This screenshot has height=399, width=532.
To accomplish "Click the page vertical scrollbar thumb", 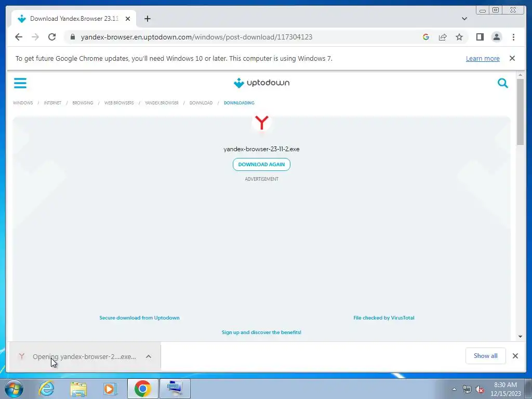I will (520, 112).
